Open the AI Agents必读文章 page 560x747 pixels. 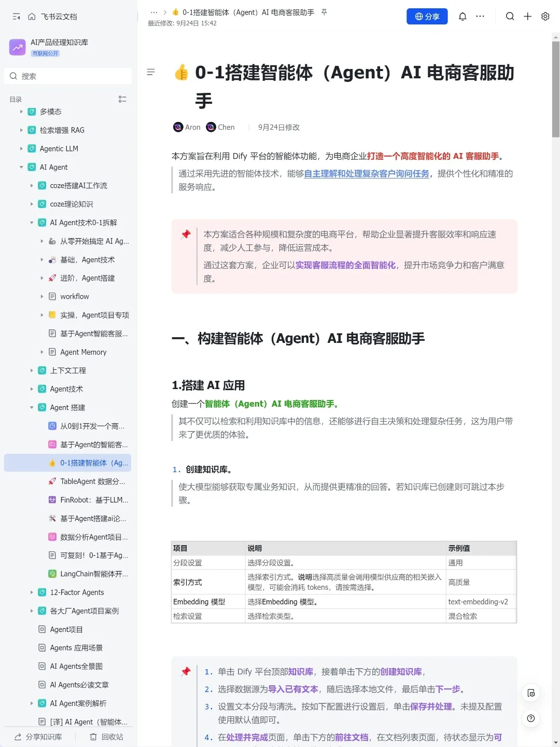(79, 685)
